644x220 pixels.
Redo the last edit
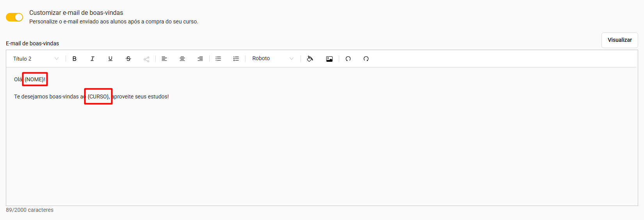(x=366, y=59)
